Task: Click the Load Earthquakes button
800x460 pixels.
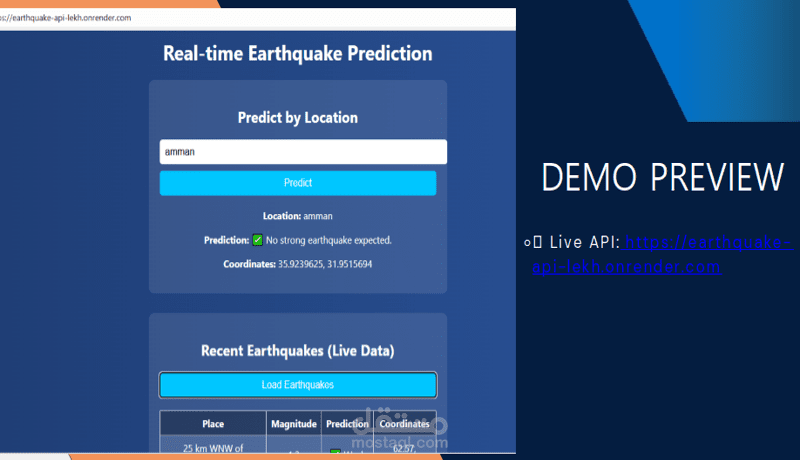Action: (298, 385)
